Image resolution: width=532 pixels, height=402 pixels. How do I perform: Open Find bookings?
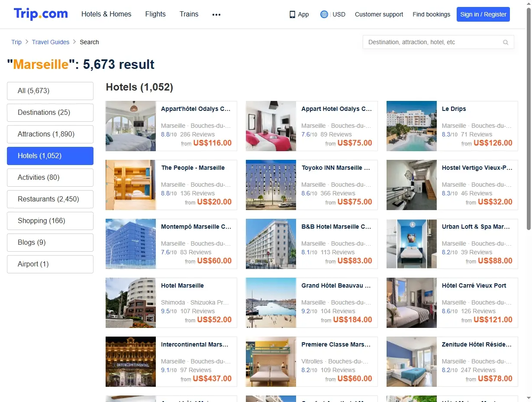431,14
